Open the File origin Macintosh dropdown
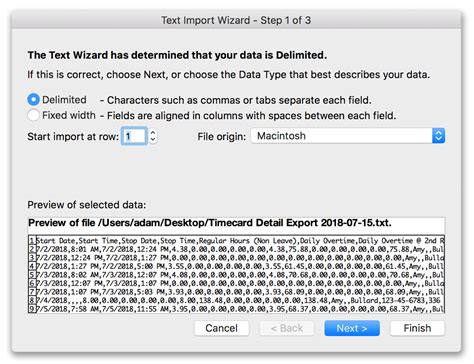 point(348,136)
